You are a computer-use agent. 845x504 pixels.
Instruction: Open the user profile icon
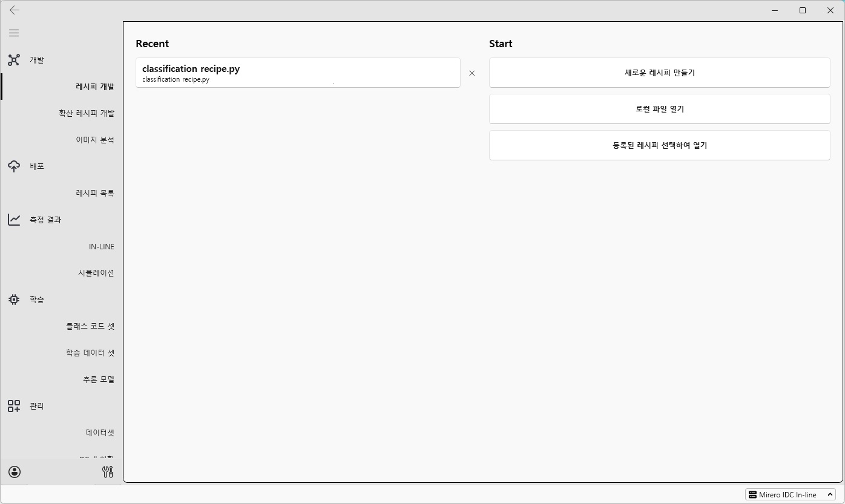(14, 472)
